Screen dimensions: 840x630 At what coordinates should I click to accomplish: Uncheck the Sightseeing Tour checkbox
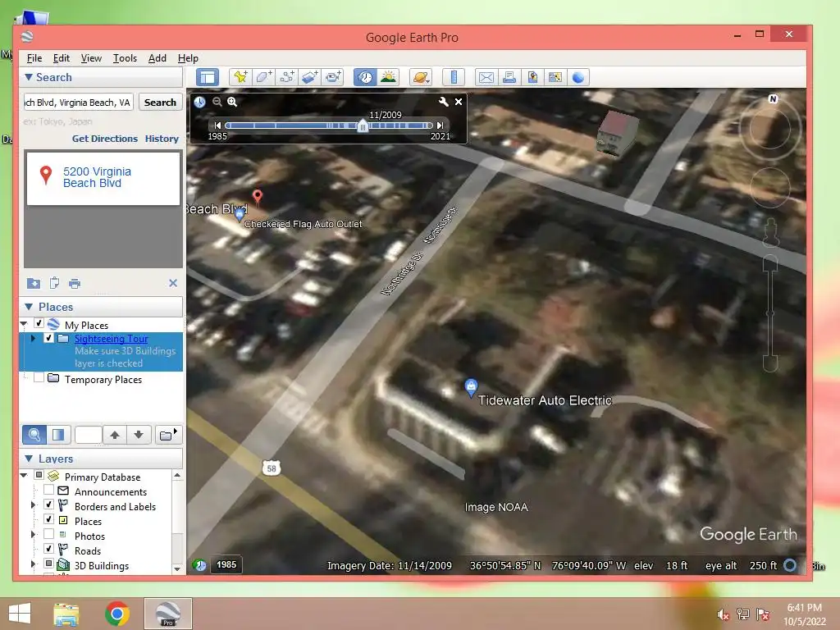[48, 338]
